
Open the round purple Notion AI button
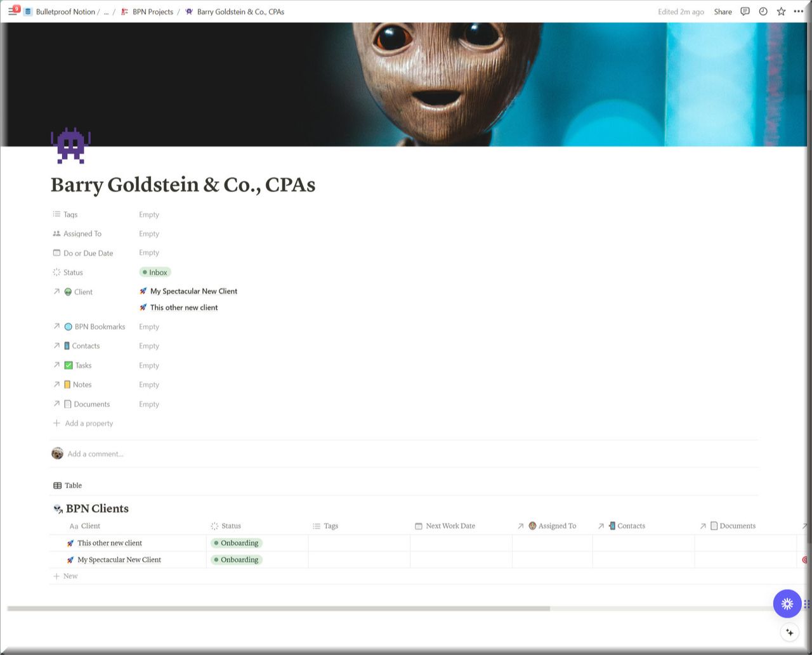[x=787, y=604]
